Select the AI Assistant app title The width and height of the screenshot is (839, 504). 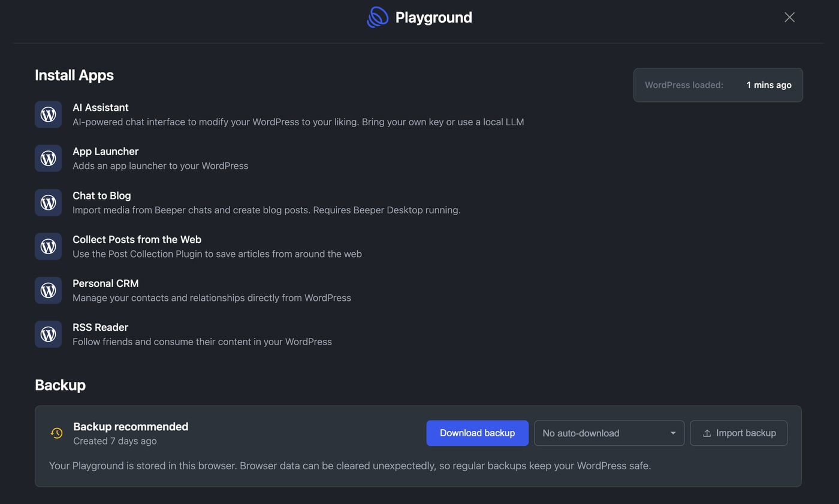pyautogui.click(x=101, y=108)
